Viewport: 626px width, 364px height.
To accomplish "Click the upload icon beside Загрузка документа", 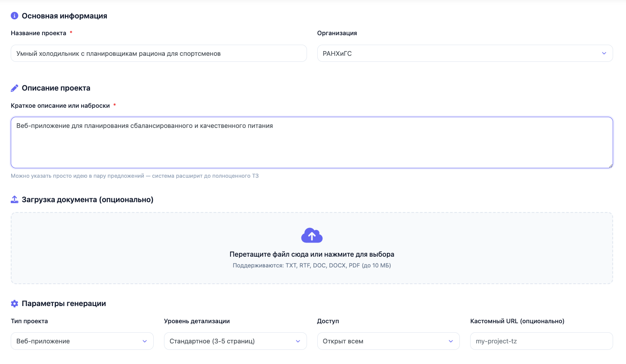I will [15, 200].
